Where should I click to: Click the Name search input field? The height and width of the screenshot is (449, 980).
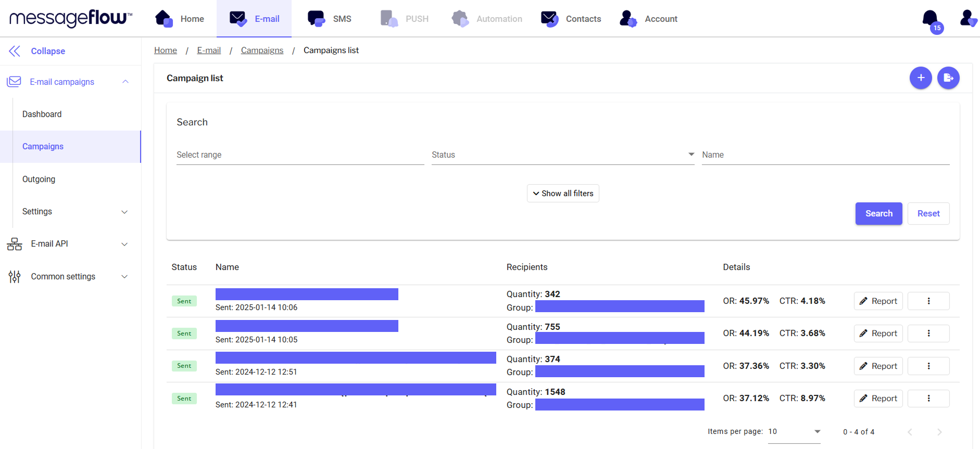point(825,155)
